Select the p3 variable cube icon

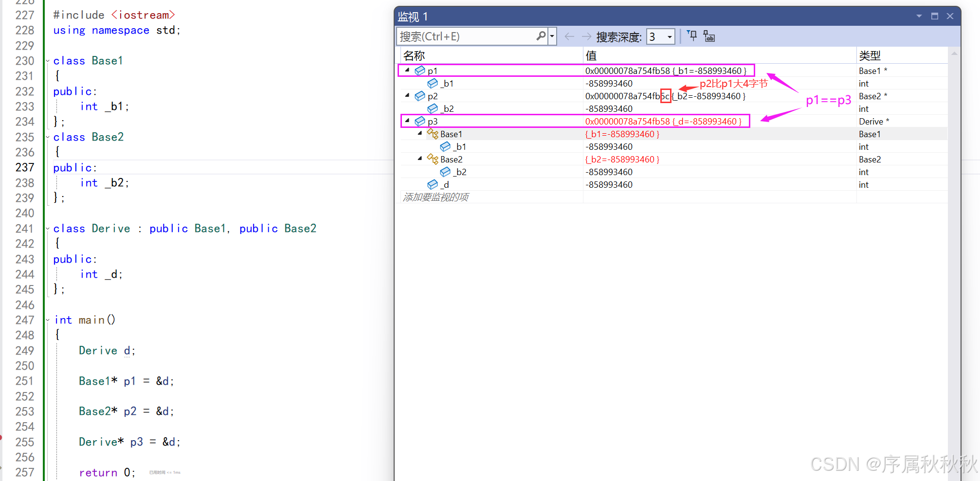coord(420,121)
